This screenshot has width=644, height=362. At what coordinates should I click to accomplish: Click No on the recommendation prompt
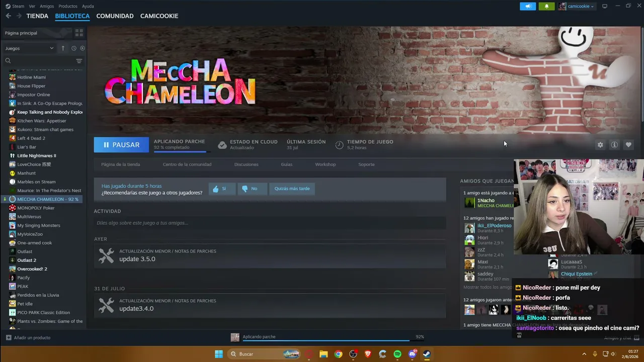coord(252,189)
